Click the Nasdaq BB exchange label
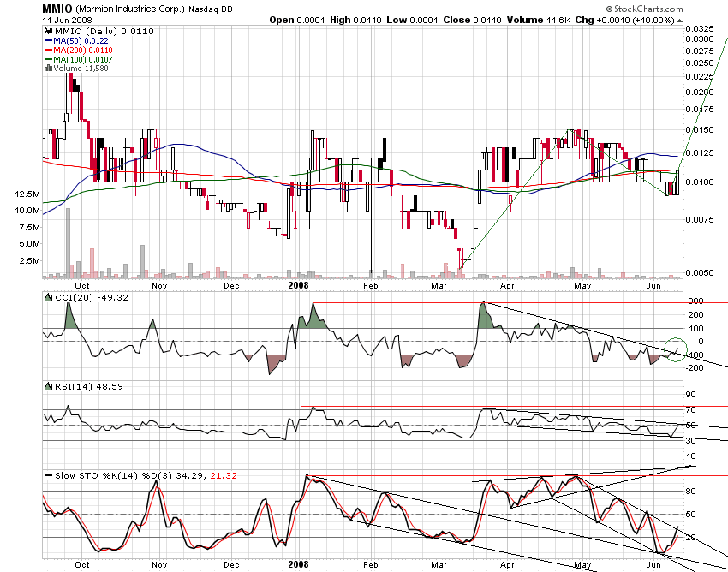 point(211,9)
